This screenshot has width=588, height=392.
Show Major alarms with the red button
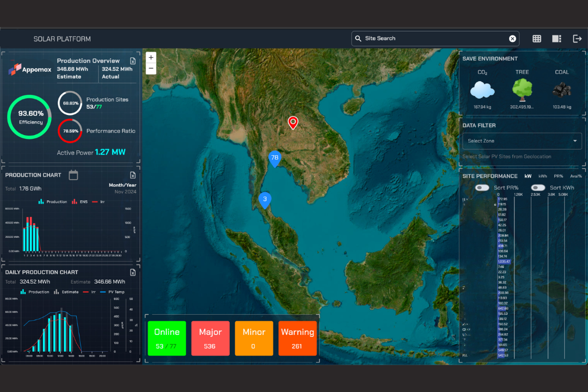point(210,338)
